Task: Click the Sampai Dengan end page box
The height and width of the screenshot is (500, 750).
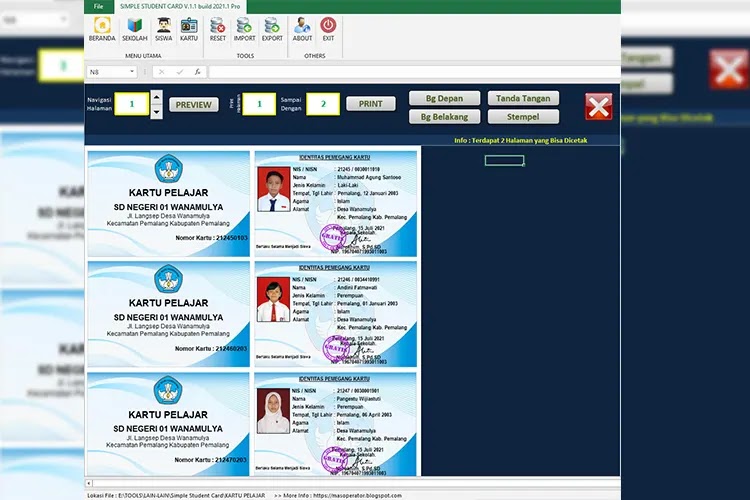Action: 323,104
